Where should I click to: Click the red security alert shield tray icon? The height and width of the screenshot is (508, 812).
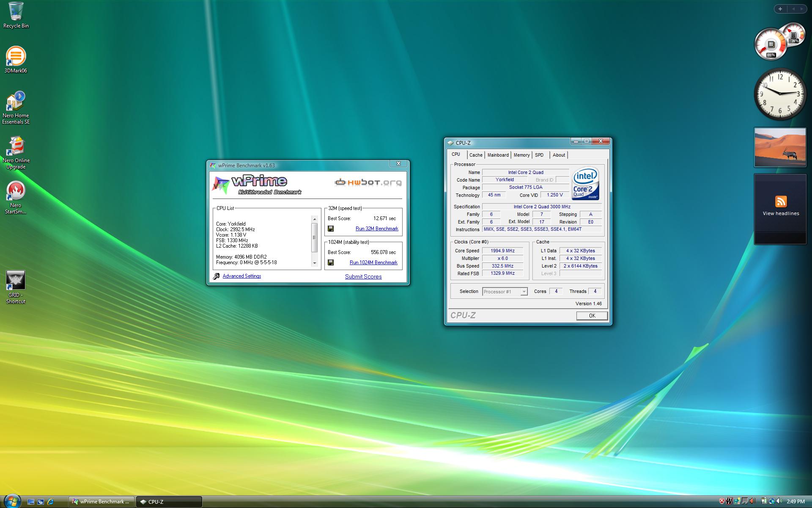click(x=722, y=501)
